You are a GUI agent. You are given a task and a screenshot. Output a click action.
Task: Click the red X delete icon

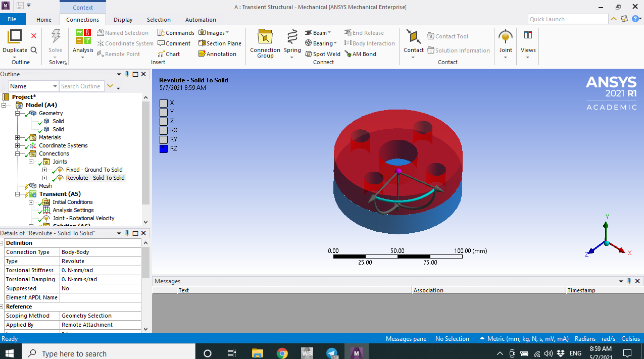point(34,36)
